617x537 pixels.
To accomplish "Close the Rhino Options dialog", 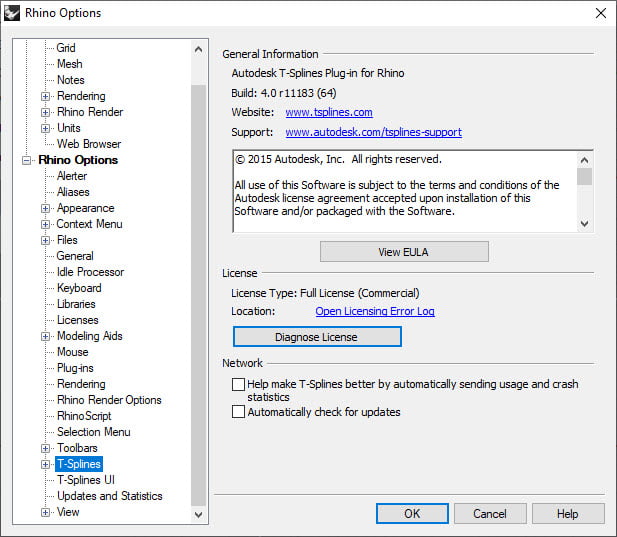I will pyautogui.click(x=600, y=13).
